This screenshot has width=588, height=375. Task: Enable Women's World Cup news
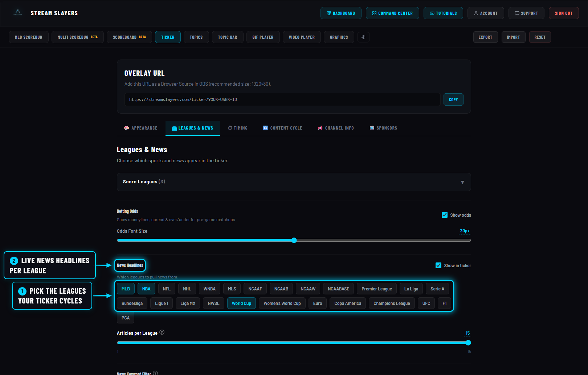pyautogui.click(x=282, y=303)
